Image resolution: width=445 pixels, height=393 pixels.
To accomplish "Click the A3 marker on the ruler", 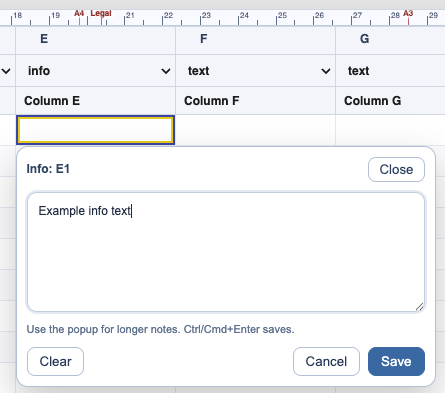I will point(408,14).
